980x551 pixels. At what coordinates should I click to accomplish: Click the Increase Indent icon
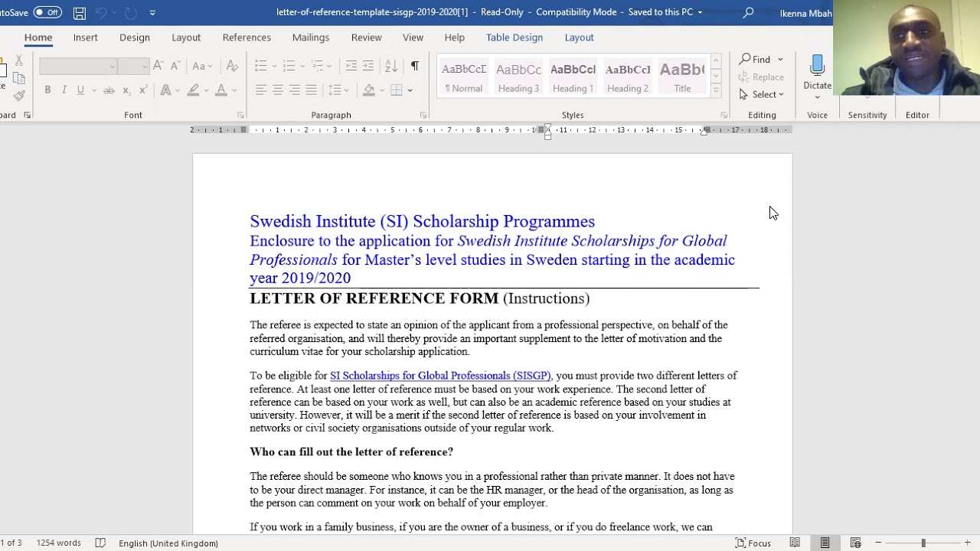coord(368,66)
